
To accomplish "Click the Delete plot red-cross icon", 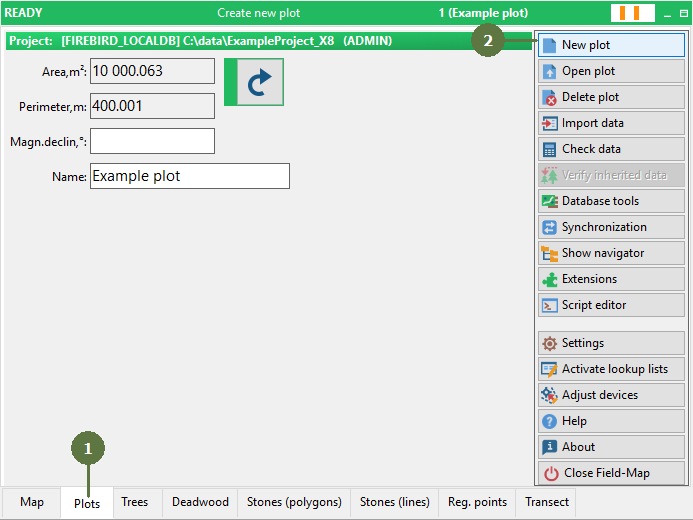I will click(x=549, y=97).
